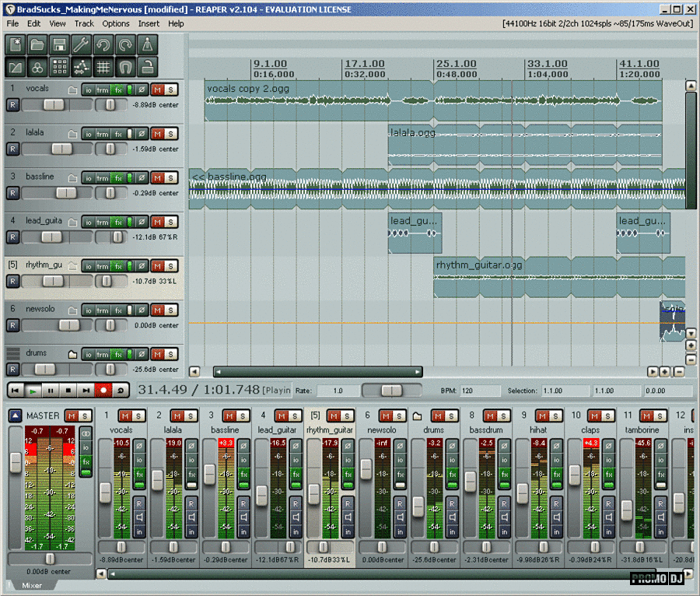Click the Undo arrow icon
Image resolution: width=700 pixels, height=596 pixels.
pos(103,44)
